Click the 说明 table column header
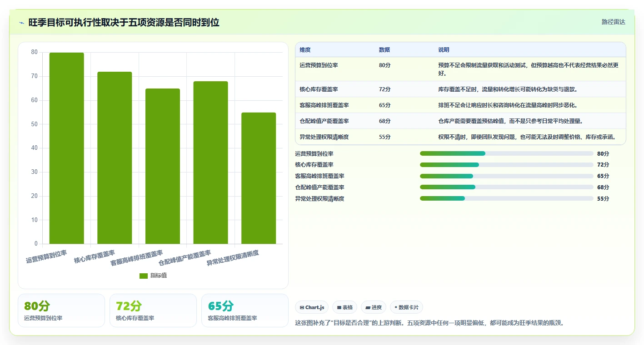Image resolution: width=644 pixels, height=345 pixels. pos(444,50)
